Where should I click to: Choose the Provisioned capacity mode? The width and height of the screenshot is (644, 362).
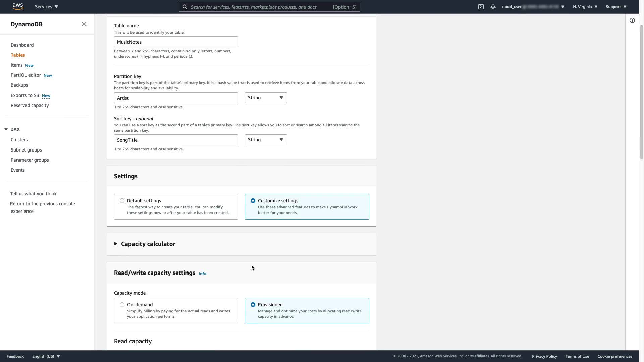pos(253,305)
